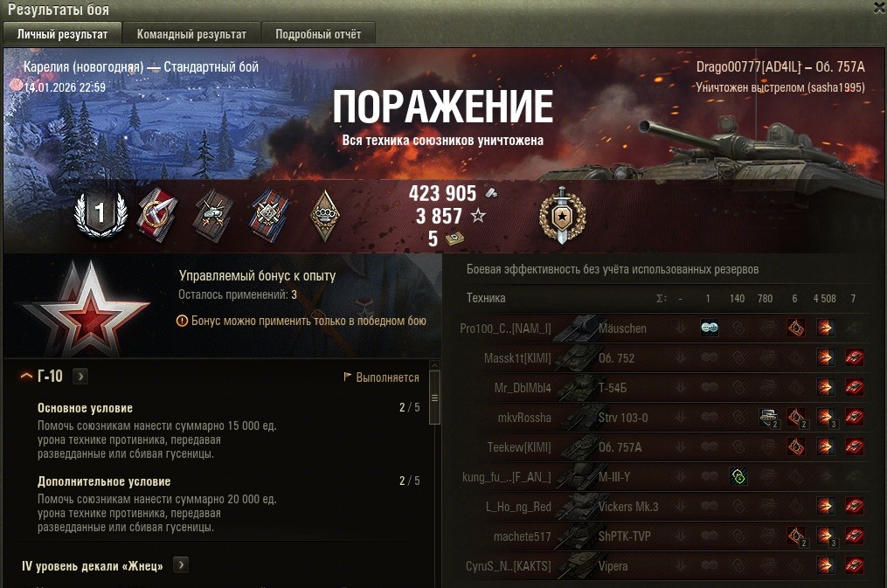887x588 pixels.
Task: Click the green assist icon in M-III-Y row
Action: pos(738,477)
